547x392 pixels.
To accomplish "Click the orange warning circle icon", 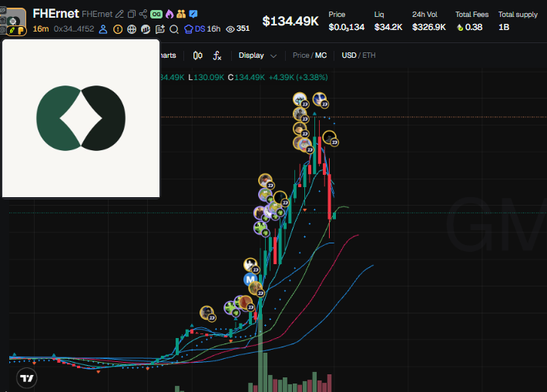I will click(118, 29).
